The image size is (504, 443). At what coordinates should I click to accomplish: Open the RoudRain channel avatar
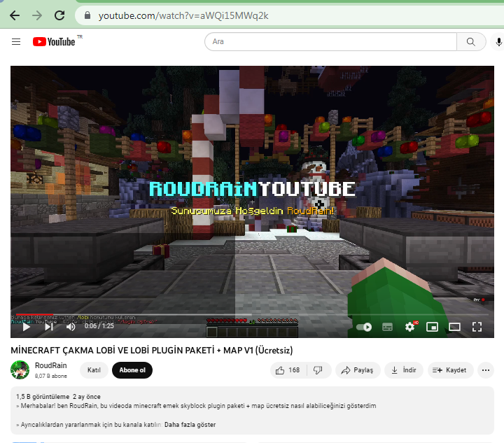tap(20, 370)
